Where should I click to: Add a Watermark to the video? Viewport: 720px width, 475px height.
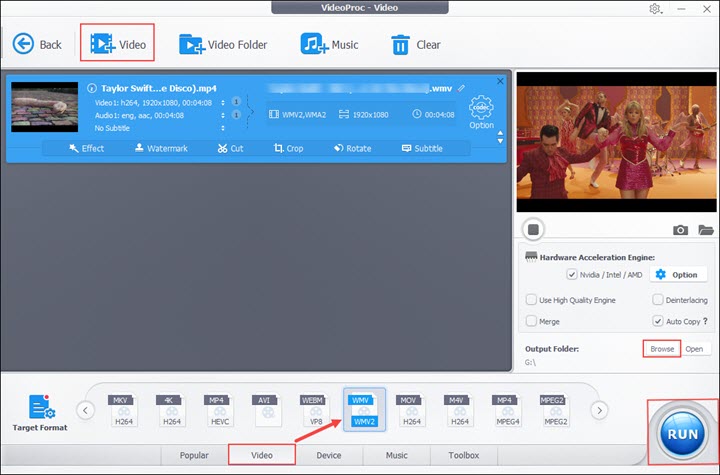(x=161, y=148)
